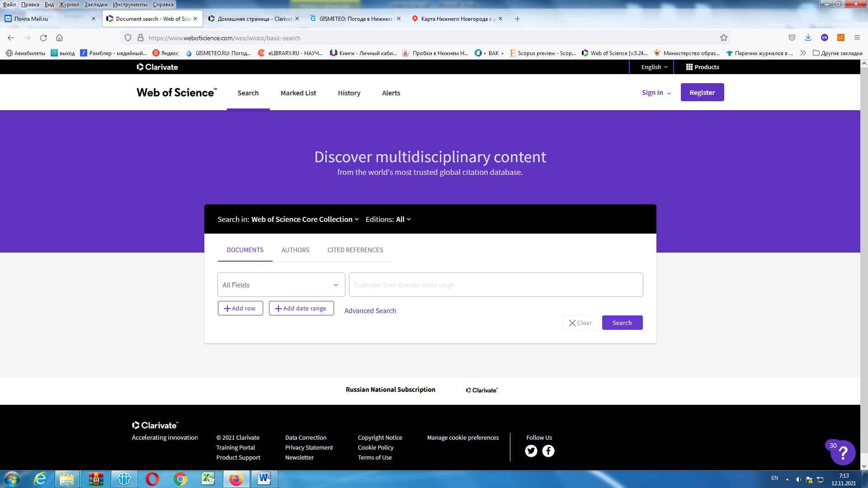Click the purple Search button

622,323
